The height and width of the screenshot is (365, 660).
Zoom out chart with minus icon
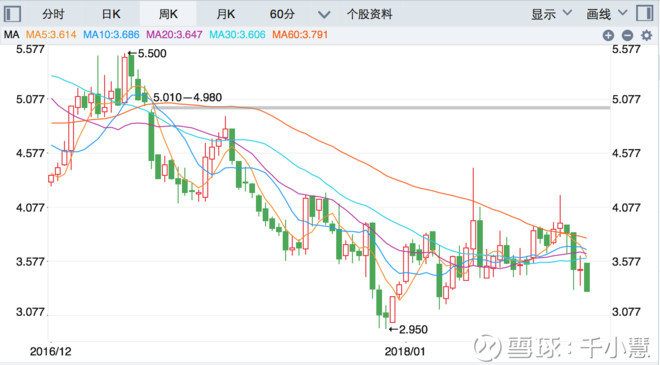click(627, 35)
